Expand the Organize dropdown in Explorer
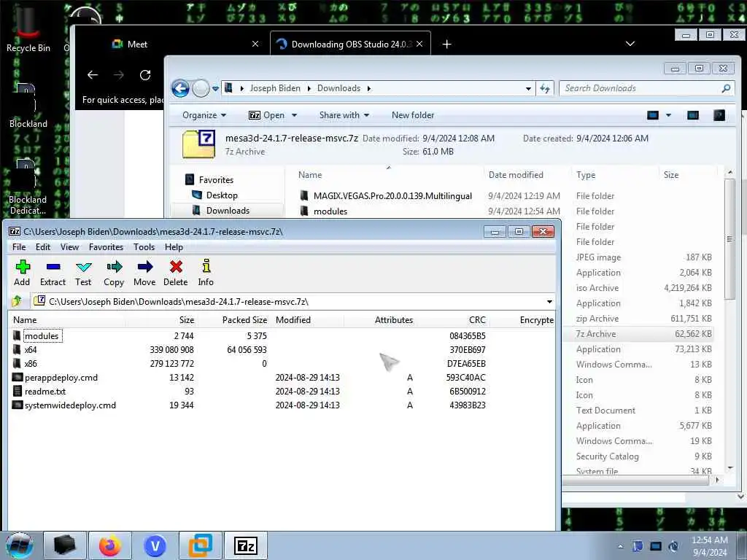This screenshot has width=747, height=560. pos(204,115)
